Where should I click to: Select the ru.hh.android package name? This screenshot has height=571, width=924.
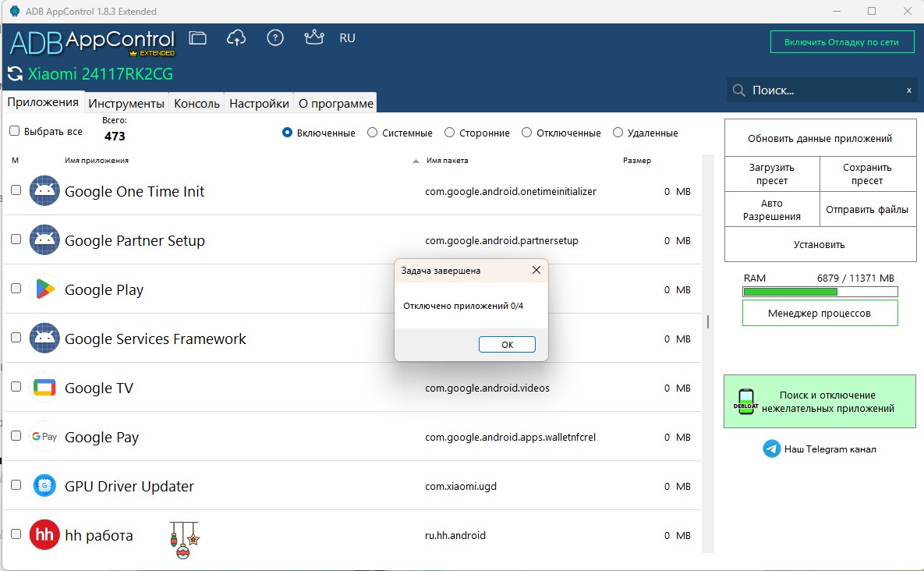[455, 535]
